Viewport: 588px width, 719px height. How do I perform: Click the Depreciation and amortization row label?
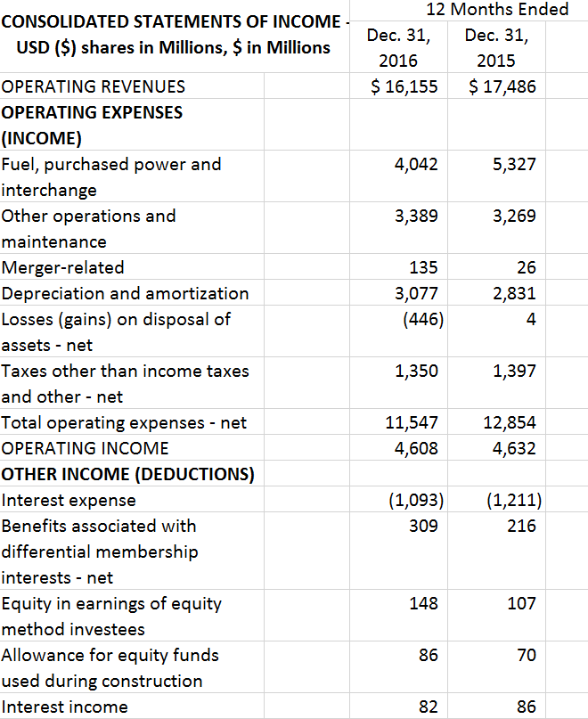pyautogui.click(x=125, y=293)
